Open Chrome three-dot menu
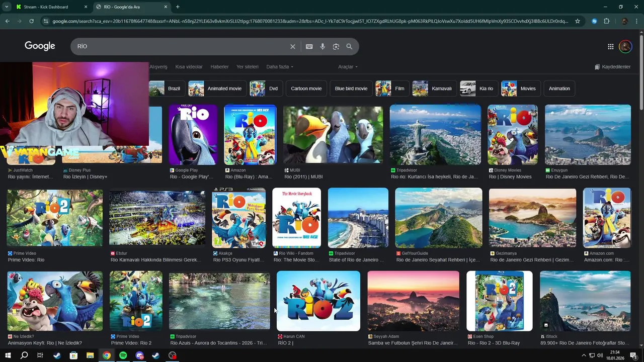This screenshot has height=362, width=644. point(637,21)
